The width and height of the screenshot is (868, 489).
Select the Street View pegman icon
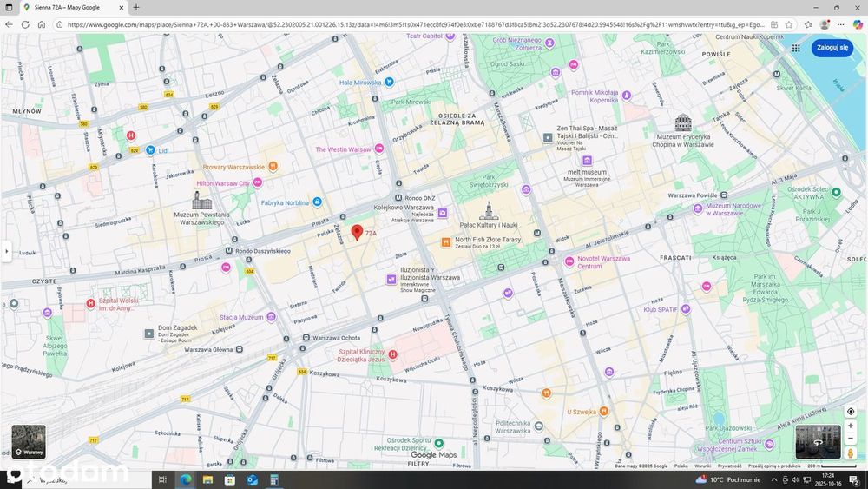(851, 453)
